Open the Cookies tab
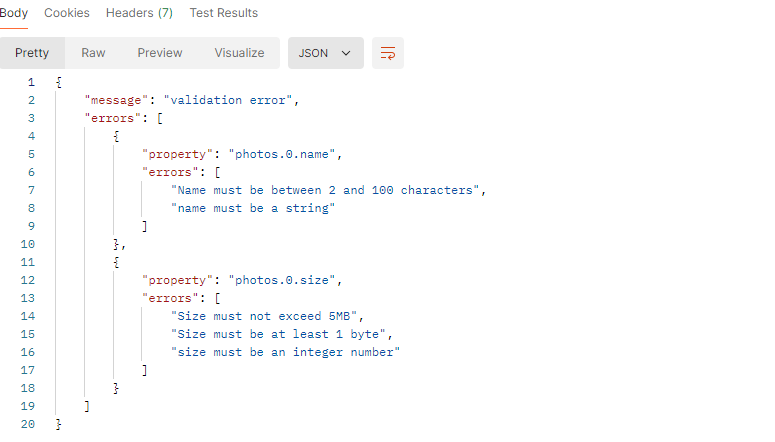This screenshot has width=775, height=442. tap(67, 13)
